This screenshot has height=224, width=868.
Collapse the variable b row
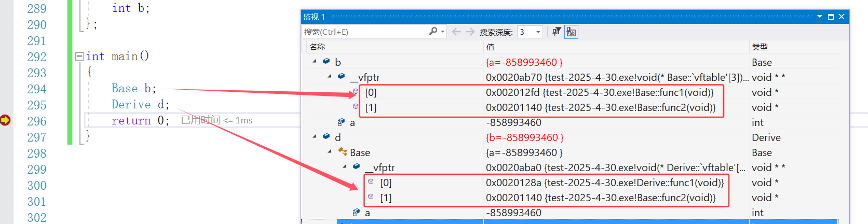(x=315, y=61)
